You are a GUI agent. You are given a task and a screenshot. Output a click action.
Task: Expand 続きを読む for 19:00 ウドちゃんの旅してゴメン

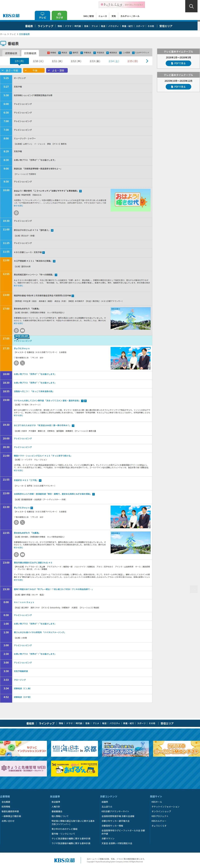pyautogui.click(x=18, y=416)
